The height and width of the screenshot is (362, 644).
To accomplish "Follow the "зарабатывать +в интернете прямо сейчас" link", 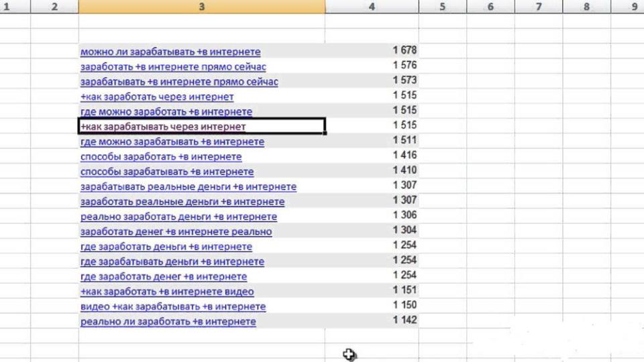I will tap(179, 82).
